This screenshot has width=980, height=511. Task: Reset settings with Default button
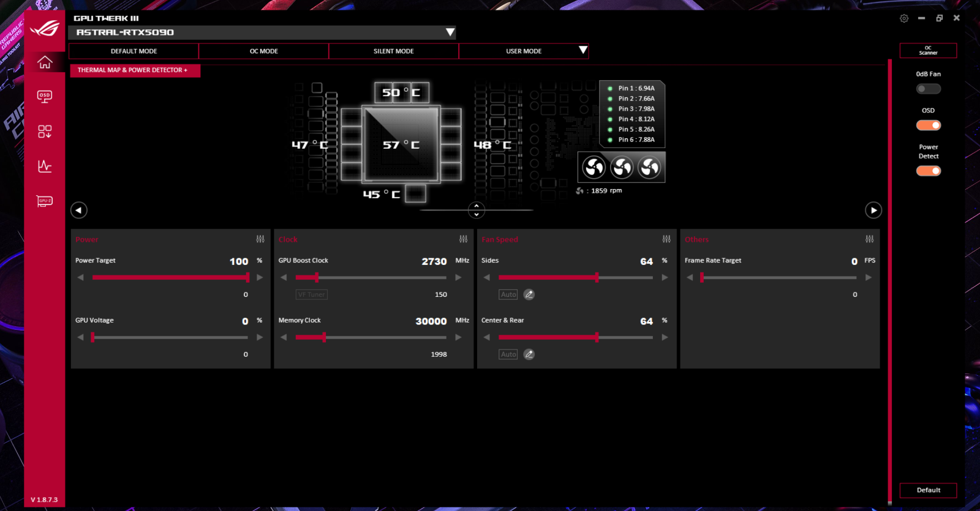click(928, 490)
